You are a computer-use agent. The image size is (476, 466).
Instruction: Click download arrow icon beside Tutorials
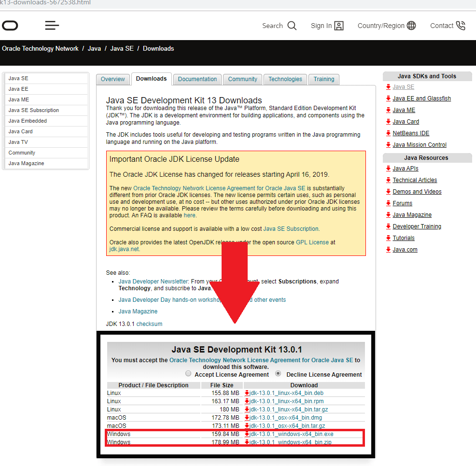[388, 238]
